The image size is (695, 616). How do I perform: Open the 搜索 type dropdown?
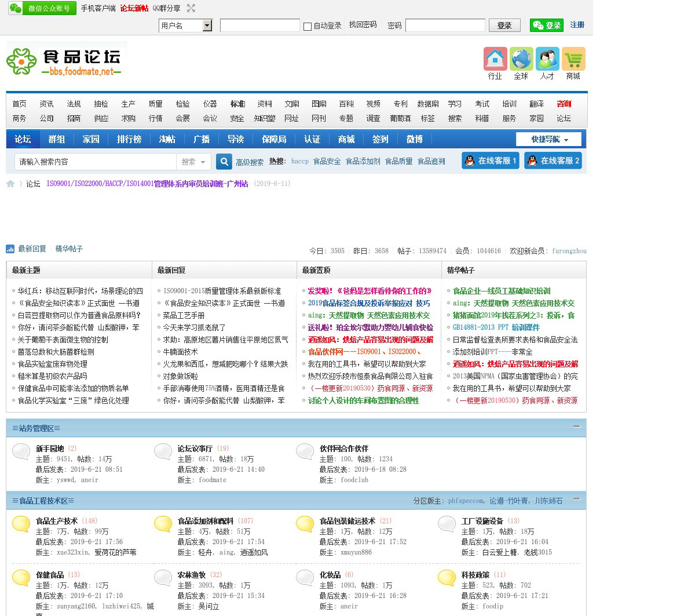pyautogui.click(x=193, y=162)
